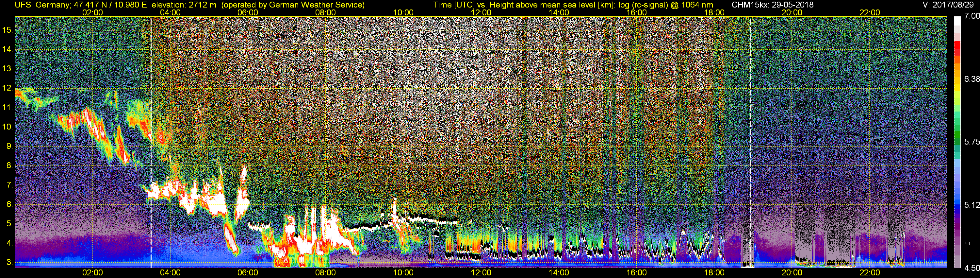Image resolution: width=980 pixels, height=278 pixels.
Task: Click '06:00' on the bottom time axis
Action: pyautogui.click(x=248, y=273)
